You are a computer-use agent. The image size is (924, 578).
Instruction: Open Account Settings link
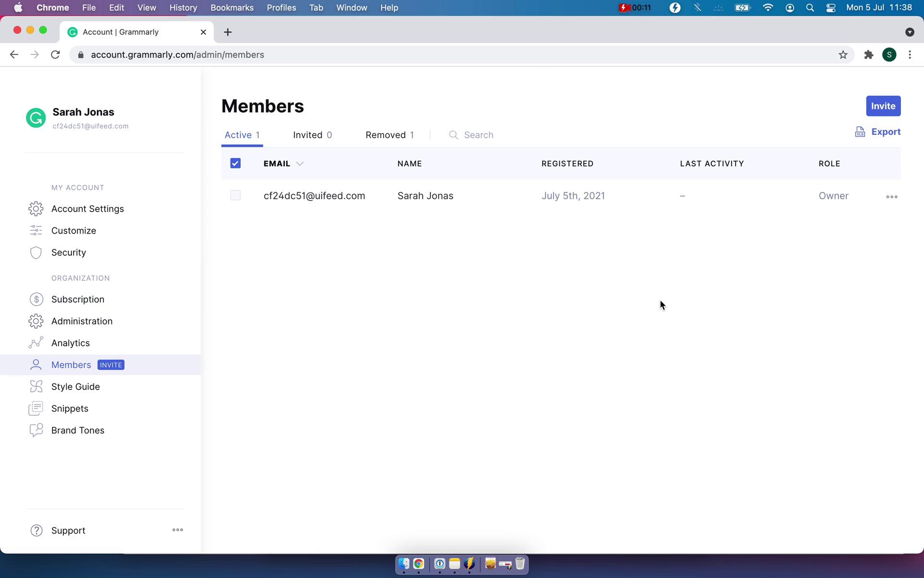pyautogui.click(x=88, y=209)
